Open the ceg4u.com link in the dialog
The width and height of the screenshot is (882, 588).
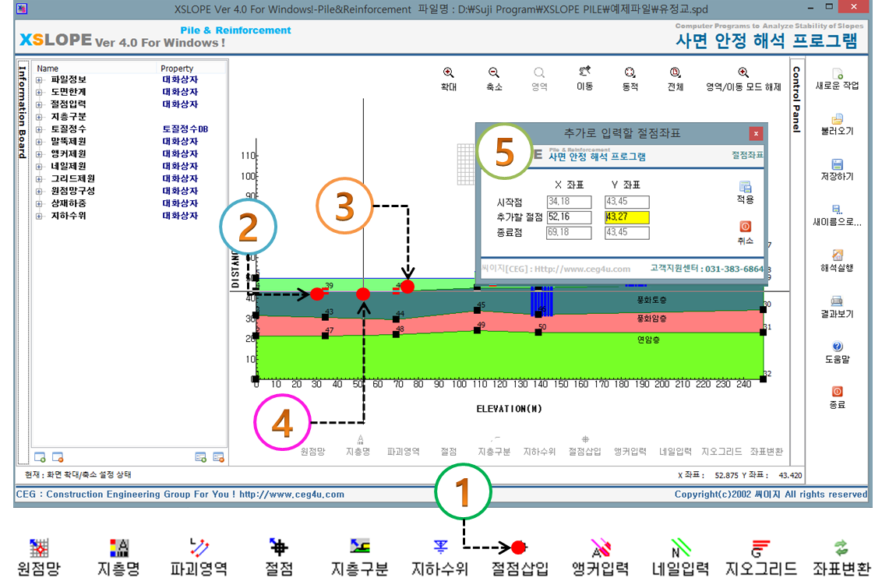581,269
